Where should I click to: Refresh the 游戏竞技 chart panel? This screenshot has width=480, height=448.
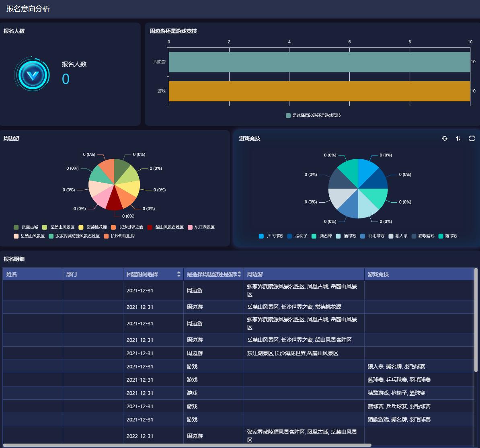tap(445, 138)
